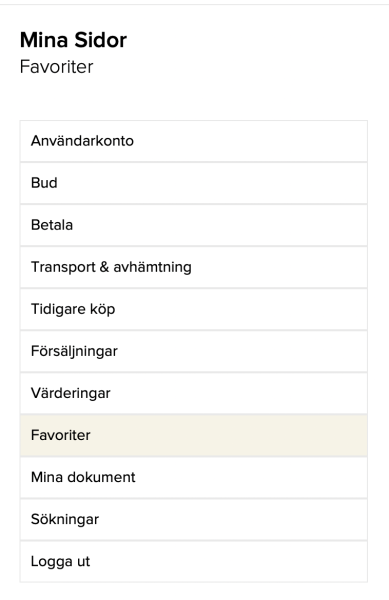Open Transport & avhämtning section
This screenshot has width=389, height=600.
click(x=194, y=267)
